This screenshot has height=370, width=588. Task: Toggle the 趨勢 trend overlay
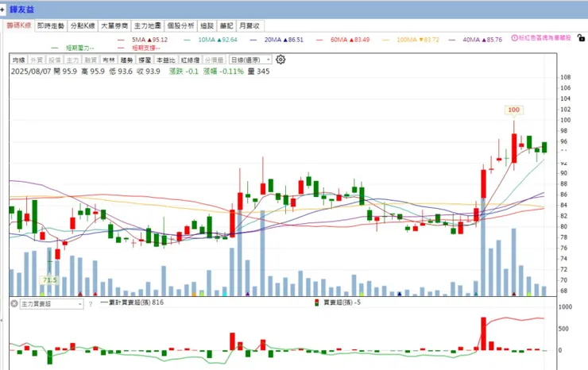coord(127,60)
